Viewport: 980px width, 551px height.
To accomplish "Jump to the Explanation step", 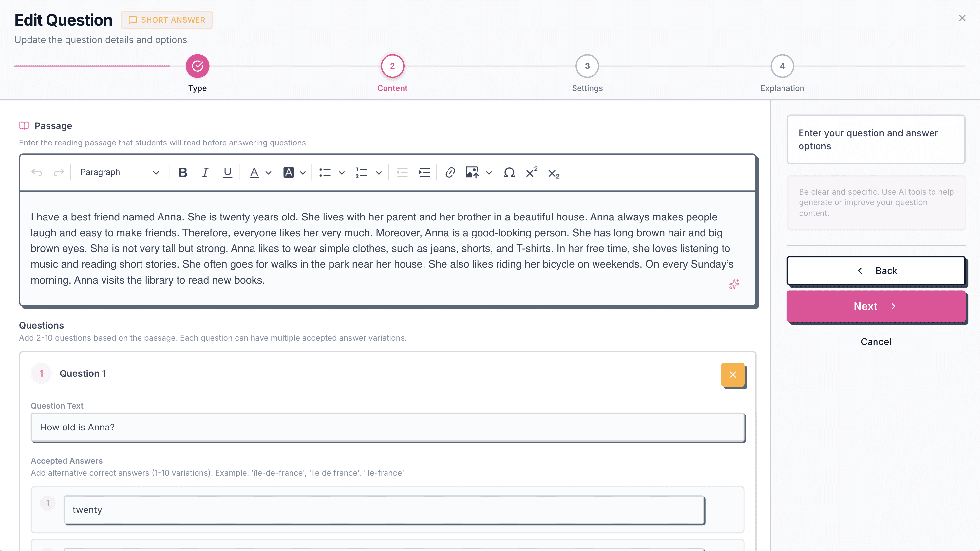I will (782, 66).
